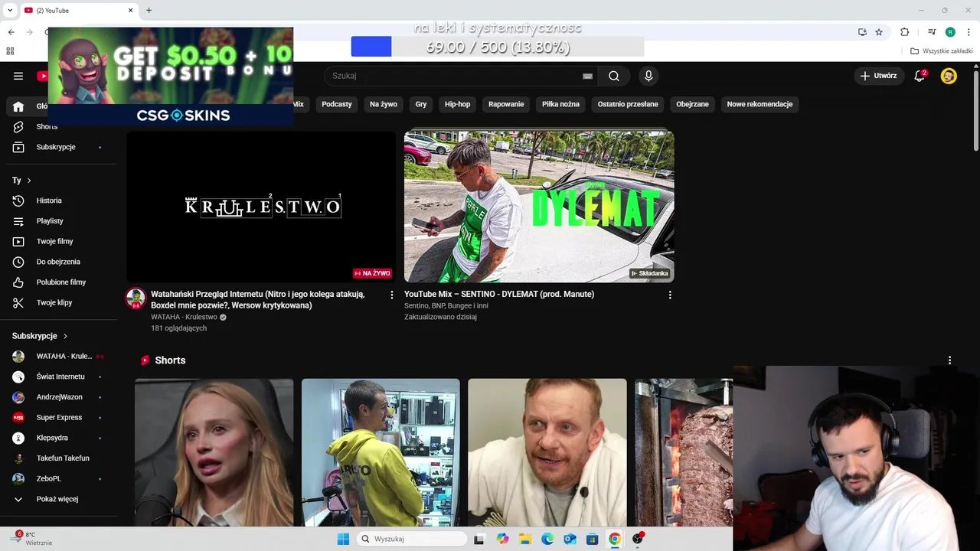Expand Pokaż więcej subscriptions list
Viewport: 980px width, 551px height.
(x=61, y=499)
